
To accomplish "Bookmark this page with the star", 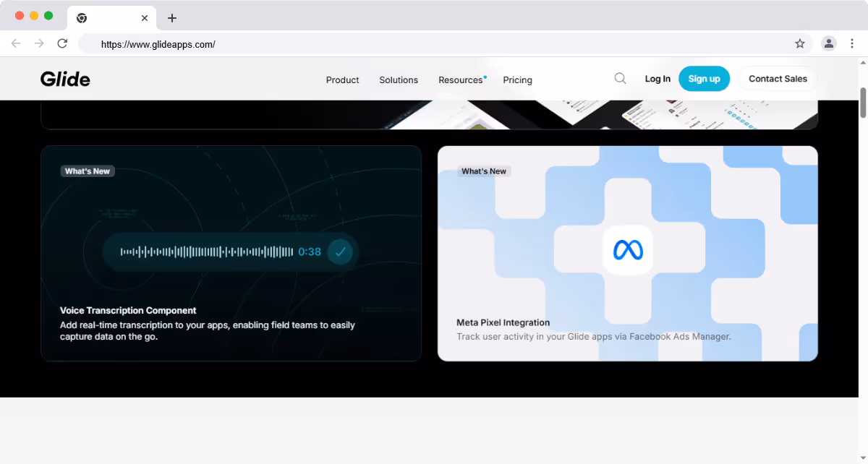I will [800, 43].
